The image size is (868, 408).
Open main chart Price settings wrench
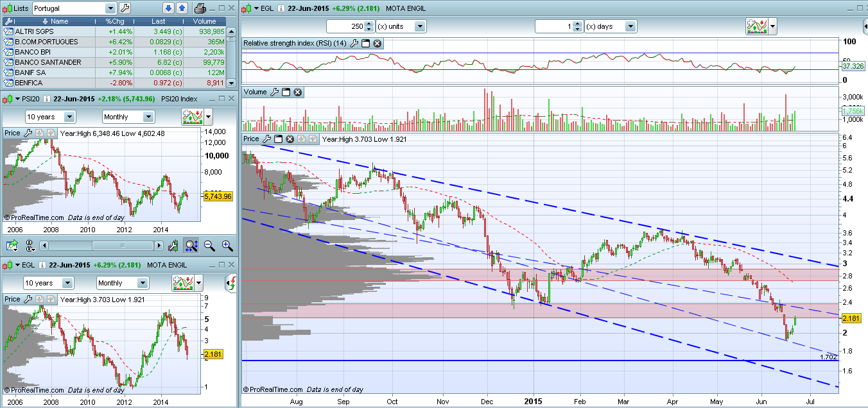click(x=267, y=139)
